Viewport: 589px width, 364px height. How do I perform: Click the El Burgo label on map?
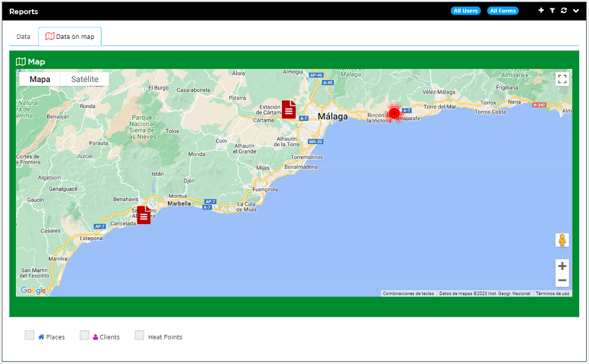pyautogui.click(x=159, y=87)
